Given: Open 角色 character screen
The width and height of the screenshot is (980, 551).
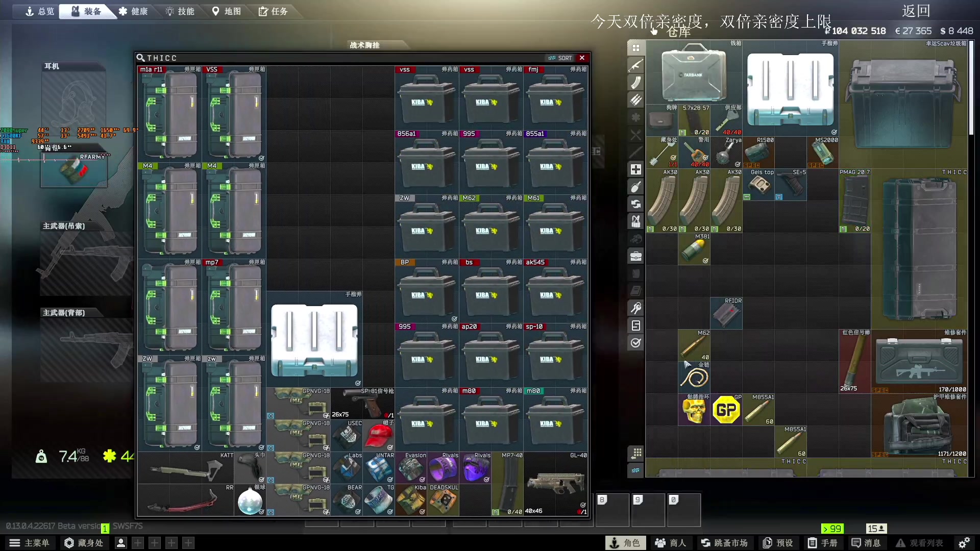Looking at the screenshot, I should point(625,543).
